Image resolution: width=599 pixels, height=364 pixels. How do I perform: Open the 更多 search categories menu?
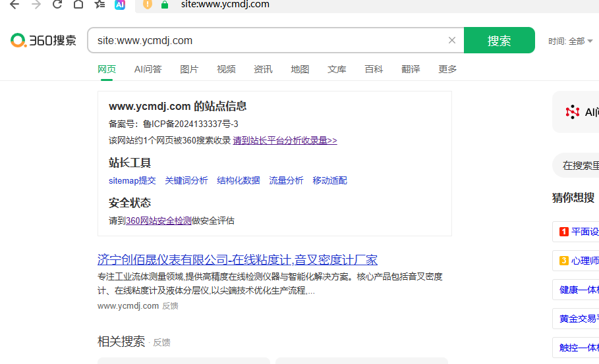(x=447, y=69)
